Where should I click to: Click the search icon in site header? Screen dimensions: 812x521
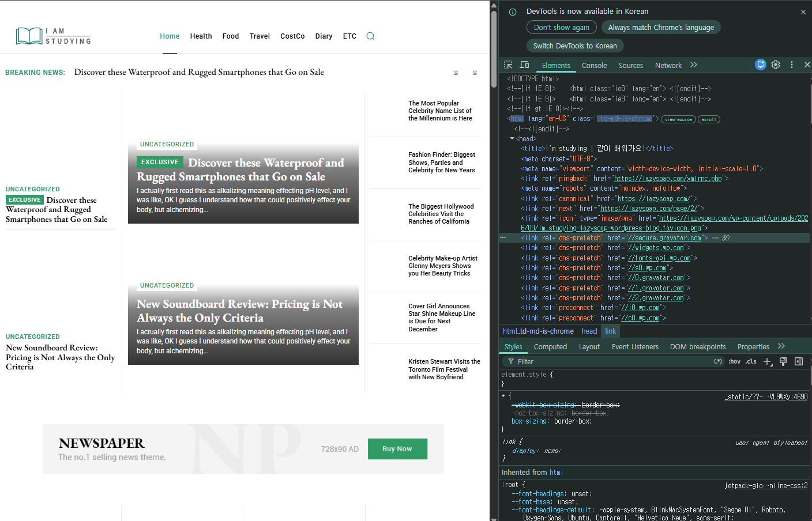[x=370, y=36]
